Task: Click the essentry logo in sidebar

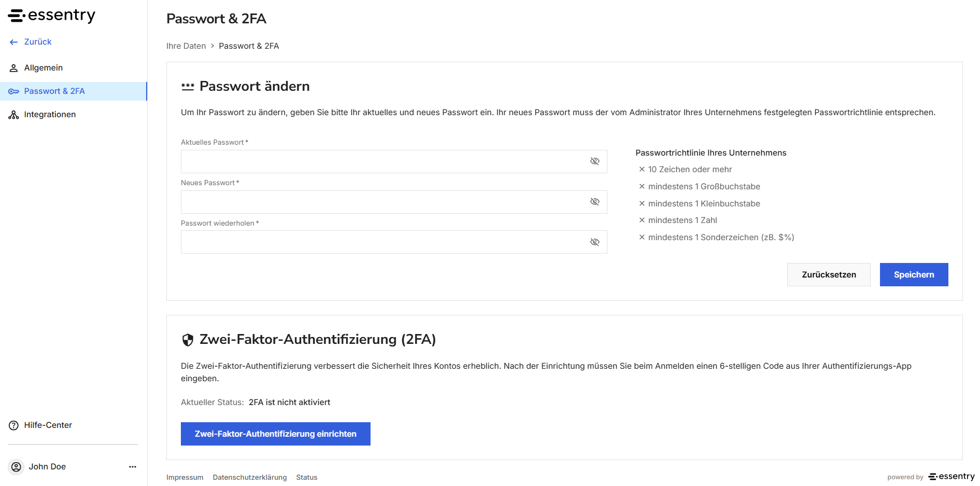Action: [51, 16]
